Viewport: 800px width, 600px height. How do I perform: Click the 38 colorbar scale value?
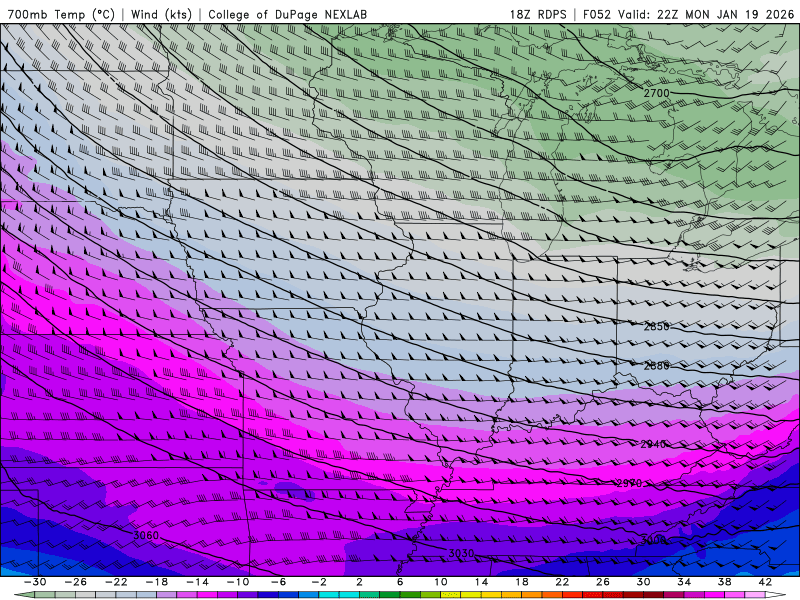(724, 582)
